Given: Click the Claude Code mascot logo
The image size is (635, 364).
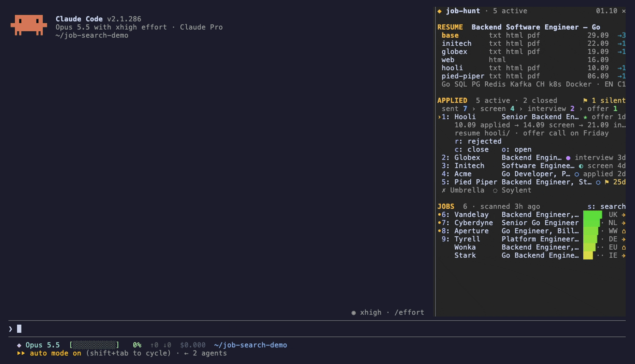Looking at the screenshot, I should click(x=29, y=25).
